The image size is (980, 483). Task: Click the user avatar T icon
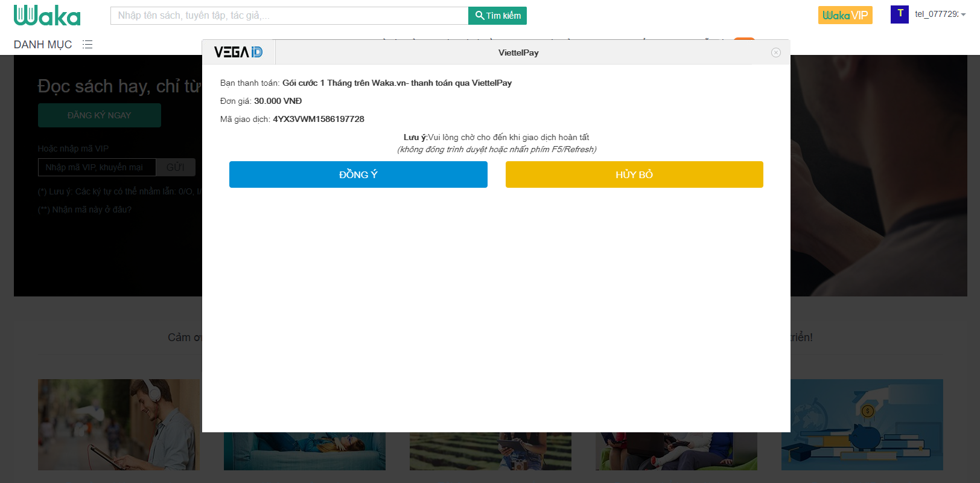click(899, 14)
